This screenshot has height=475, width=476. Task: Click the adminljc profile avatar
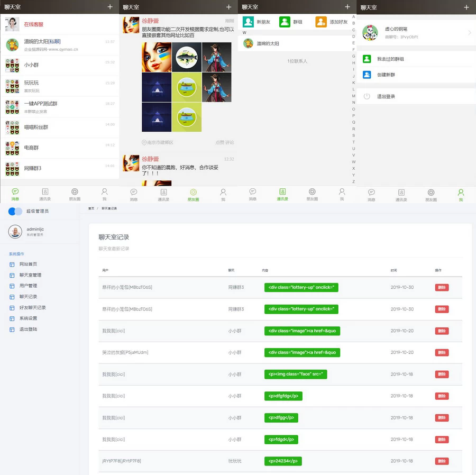15,231
